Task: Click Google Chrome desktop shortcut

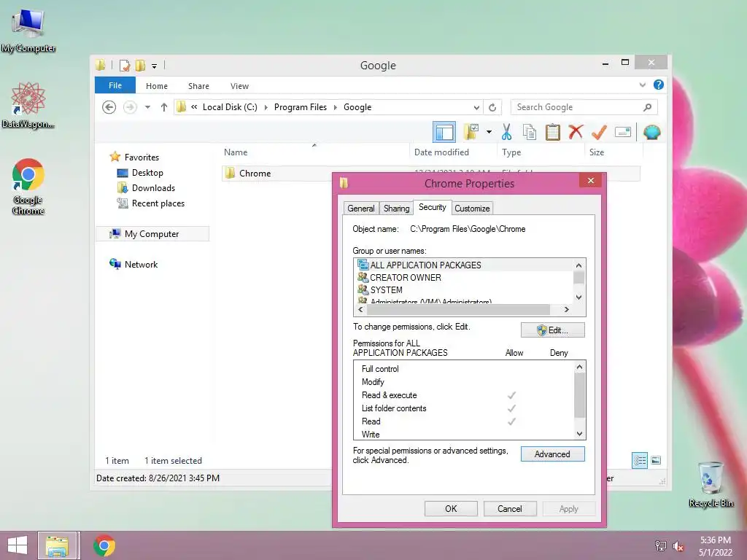Action: pos(28,186)
